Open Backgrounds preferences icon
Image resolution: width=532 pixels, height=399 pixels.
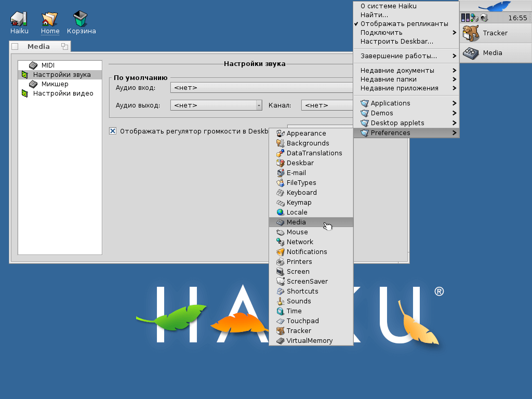point(280,143)
